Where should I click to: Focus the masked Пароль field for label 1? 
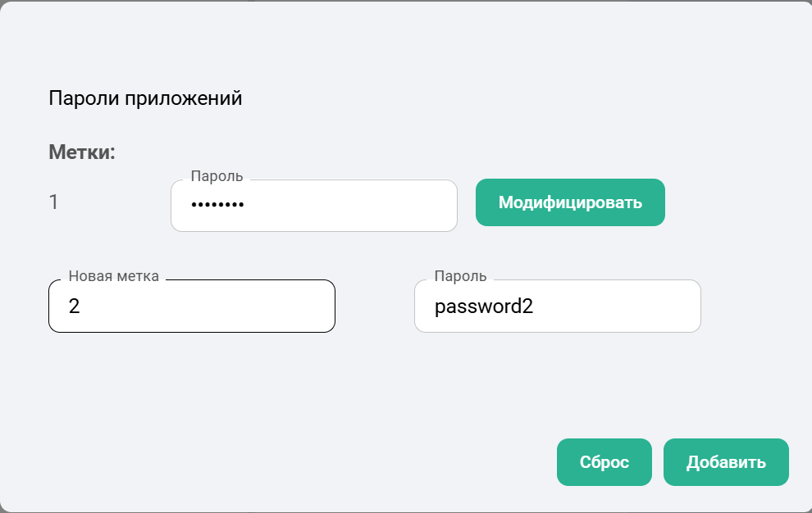tap(313, 206)
